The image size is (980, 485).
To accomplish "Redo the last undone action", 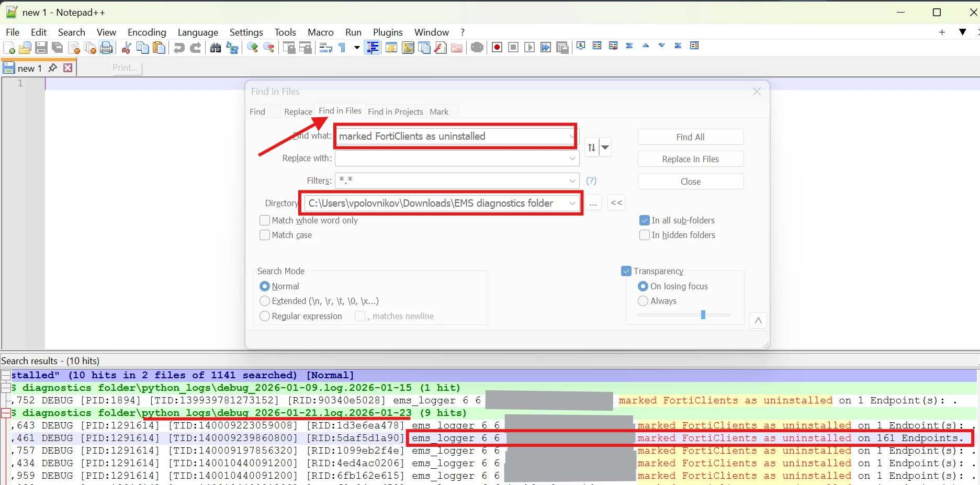I will pyautogui.click(x=195, y=48).
